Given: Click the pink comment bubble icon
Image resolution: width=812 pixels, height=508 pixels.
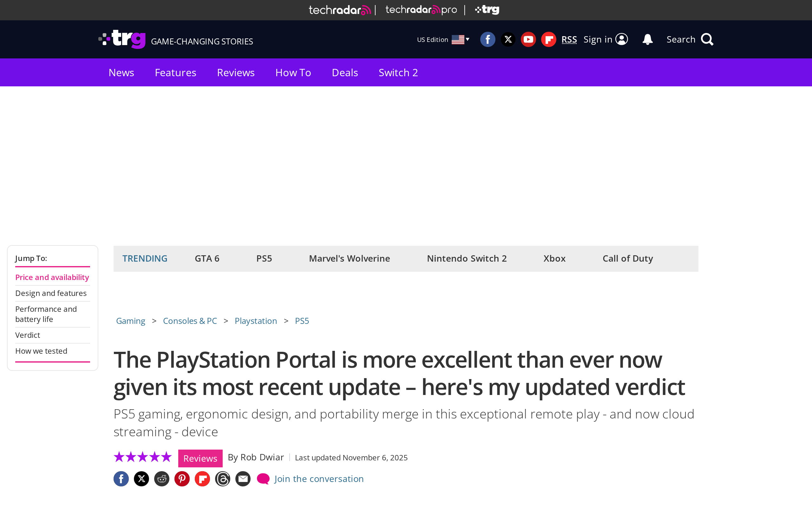Looking at the screenshot, I should click(263, 479).
